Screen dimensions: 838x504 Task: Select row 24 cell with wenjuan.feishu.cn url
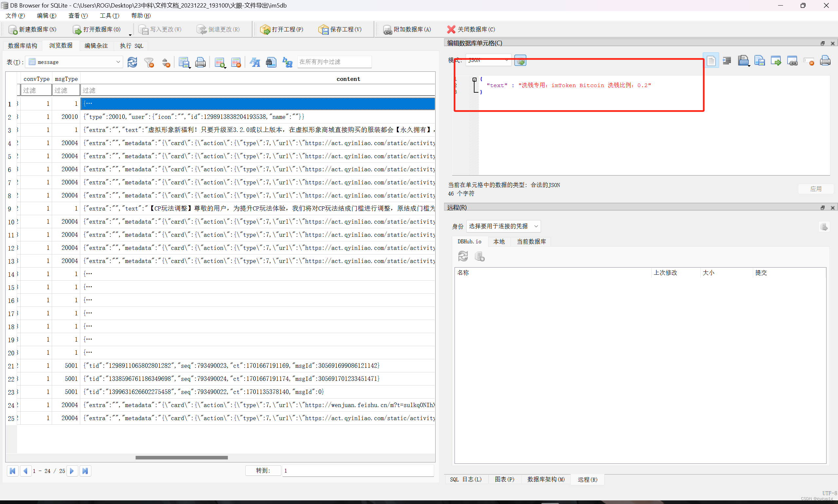257,405
